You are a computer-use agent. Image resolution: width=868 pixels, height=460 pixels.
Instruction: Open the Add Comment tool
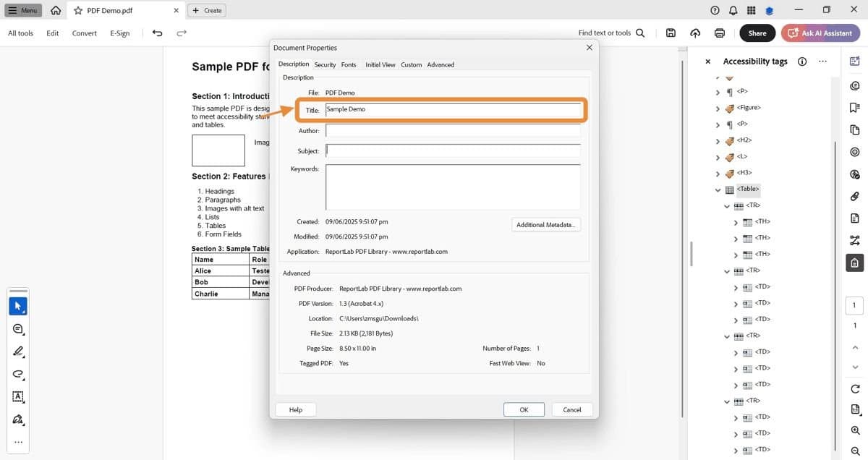[18, 329]
